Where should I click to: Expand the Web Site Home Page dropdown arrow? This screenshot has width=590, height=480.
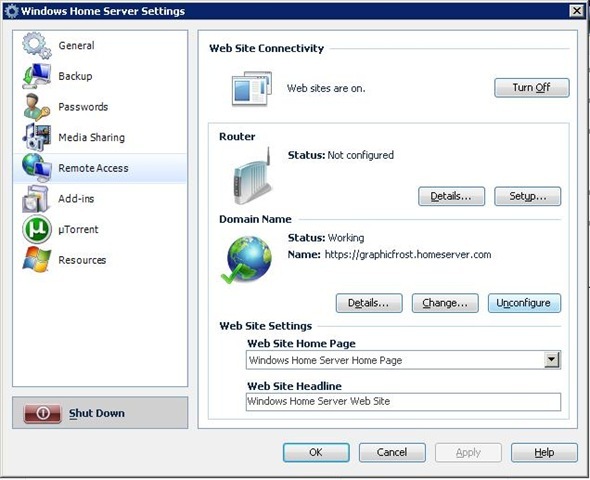coord(552,360)
